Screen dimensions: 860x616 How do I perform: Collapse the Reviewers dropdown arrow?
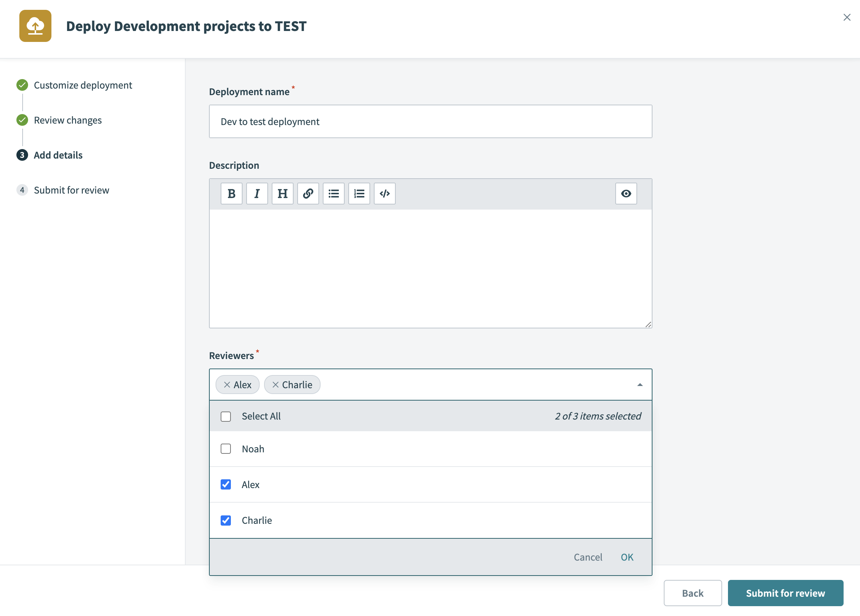coord(640,385)
